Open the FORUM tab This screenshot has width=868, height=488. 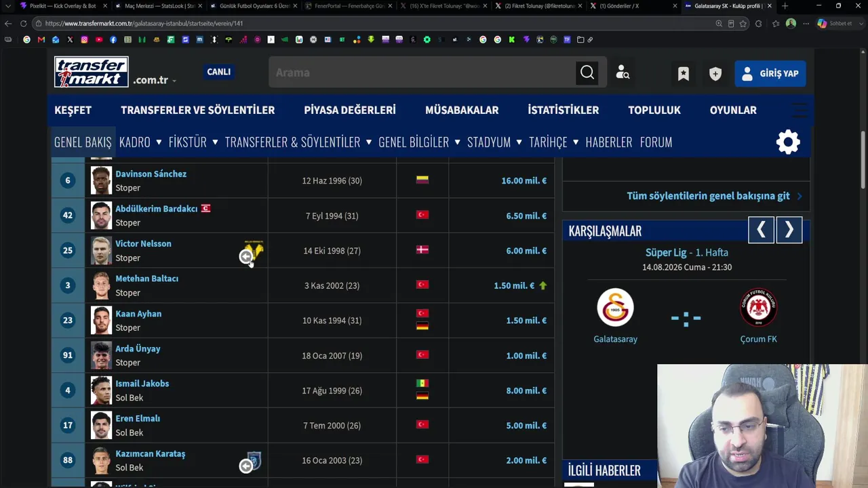(x=656, y=142)
